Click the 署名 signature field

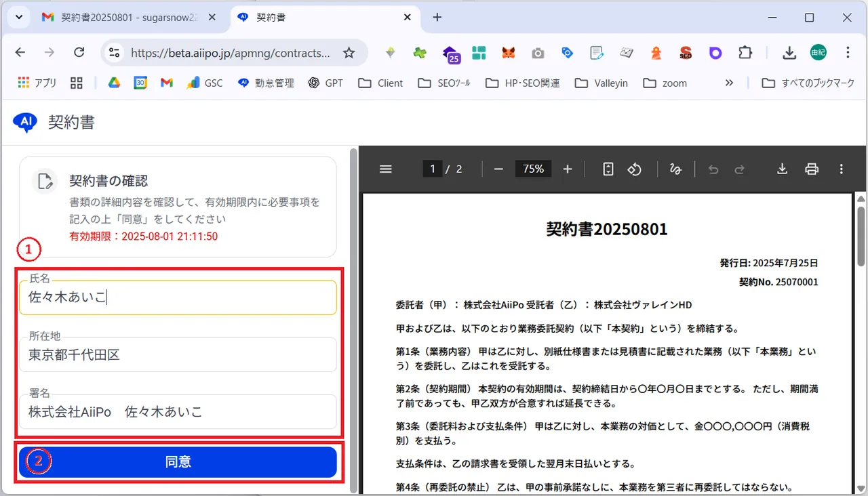click(178, 412)
